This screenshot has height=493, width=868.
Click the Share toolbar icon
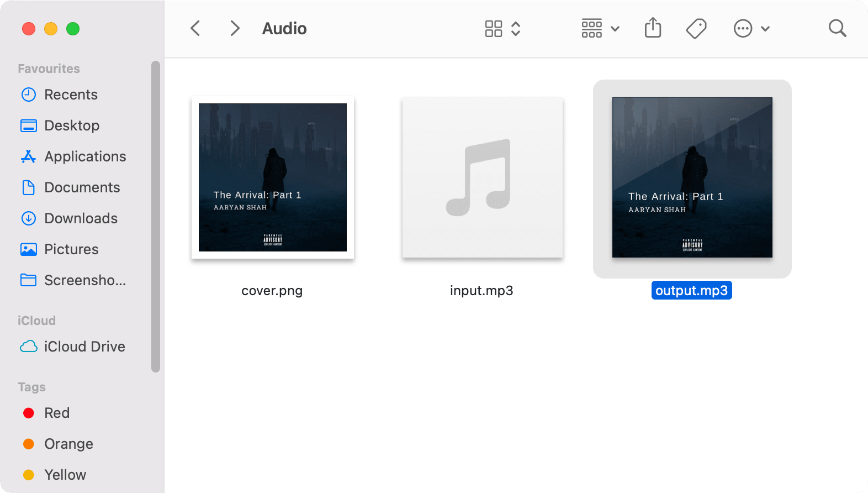653,28
